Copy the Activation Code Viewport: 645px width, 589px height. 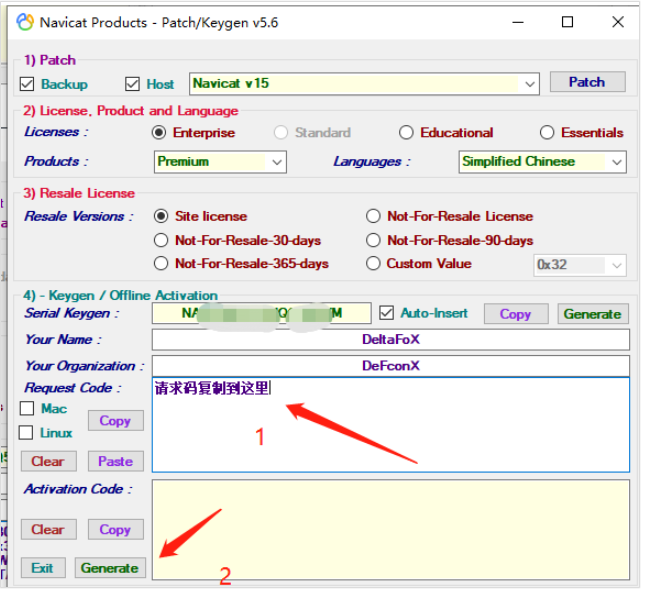click(116, 529)
